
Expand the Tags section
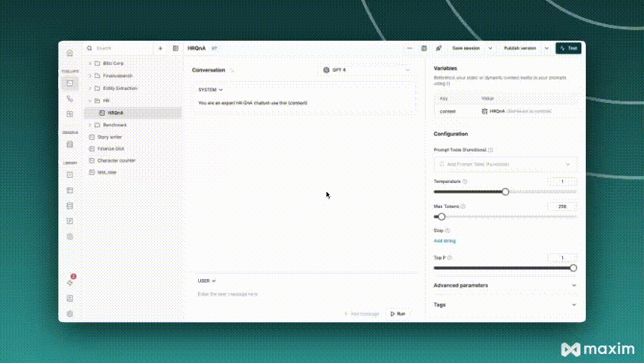[x=505, y=305]
